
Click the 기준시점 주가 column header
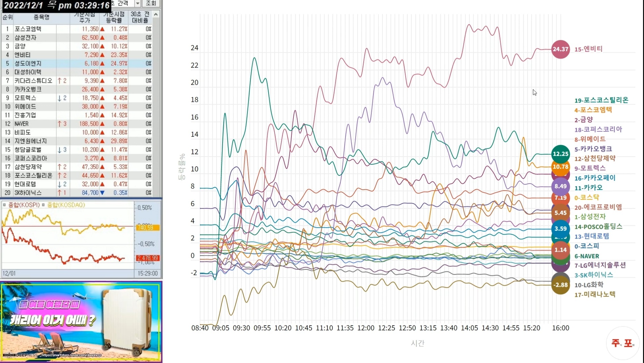pyautogui.click(x=85, y=17)
